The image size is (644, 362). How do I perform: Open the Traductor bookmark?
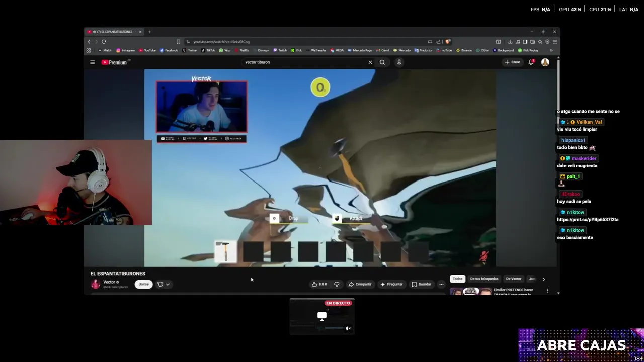[423, 50]
